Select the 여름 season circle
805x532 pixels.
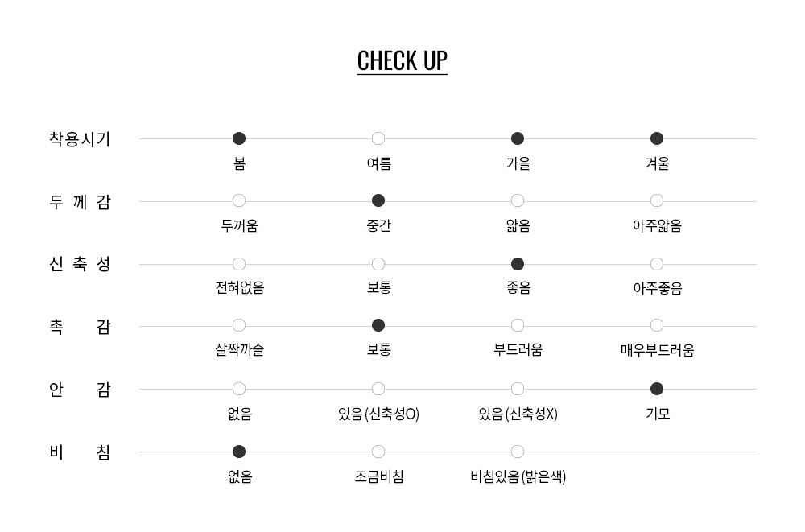pyautogui.click(x=378, y=138)
